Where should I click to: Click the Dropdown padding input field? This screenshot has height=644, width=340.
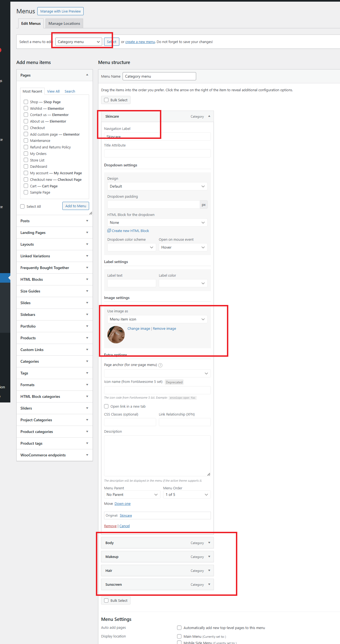click(154, 205)
